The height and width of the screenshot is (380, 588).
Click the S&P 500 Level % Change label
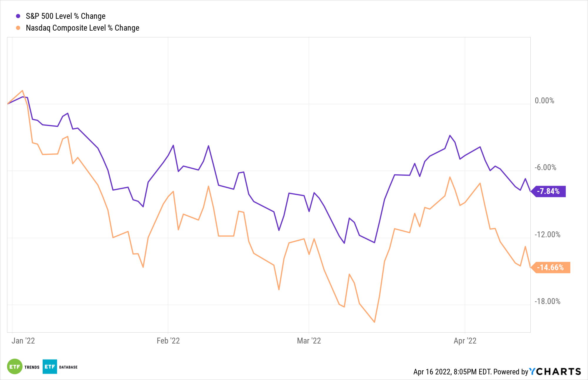click(x=66, y=16)
